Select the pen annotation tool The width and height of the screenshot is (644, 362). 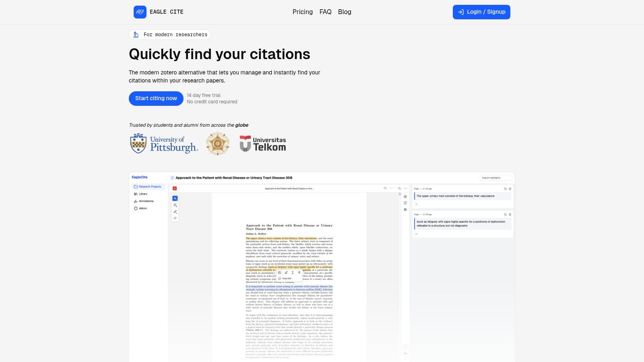(175, 212)
